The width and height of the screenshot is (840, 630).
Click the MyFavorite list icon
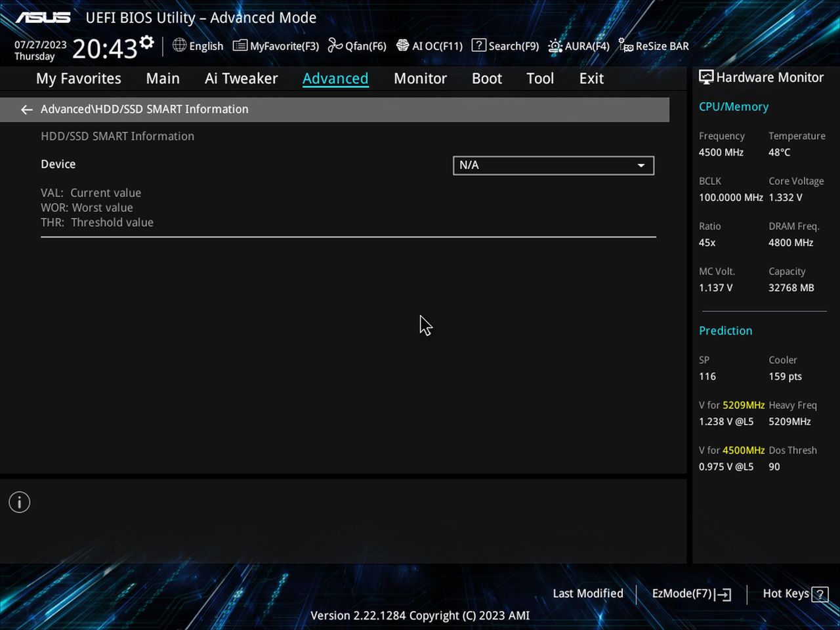(x=240, y=45)
